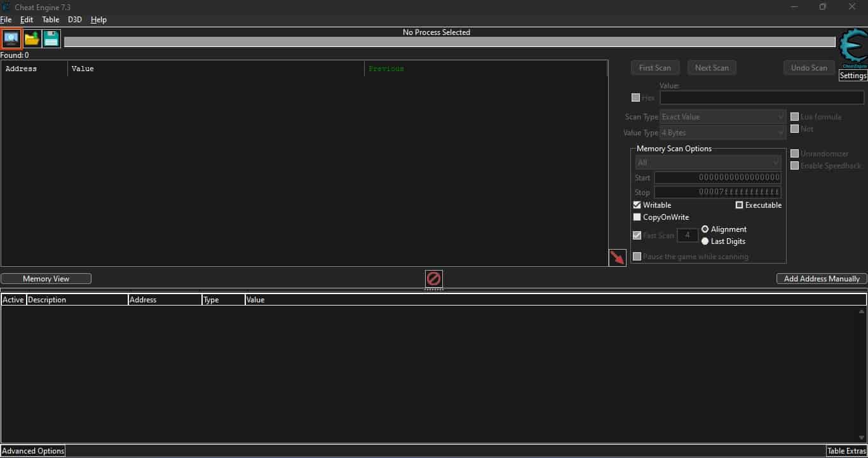Click the Found: 0 counter text
This screenshot has width=868, height=458.
pyautogui.click(x=15, y=55)
